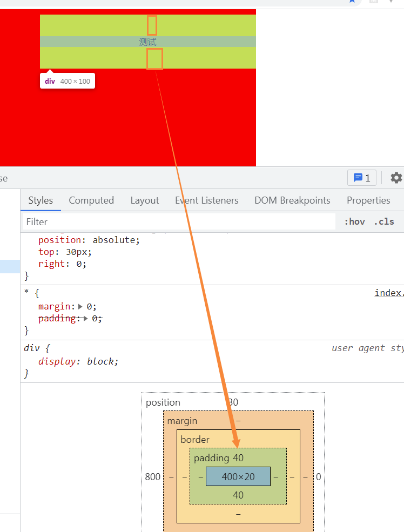The width and height of the screenshot is (404, 532).
Task: Open the index stylesheet source link
Action: [x=389, y=293]
